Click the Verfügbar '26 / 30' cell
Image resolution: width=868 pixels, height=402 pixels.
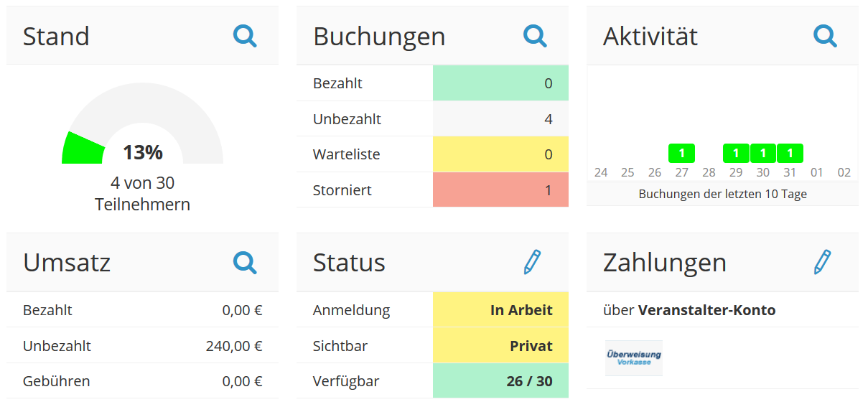coord(500,381)
